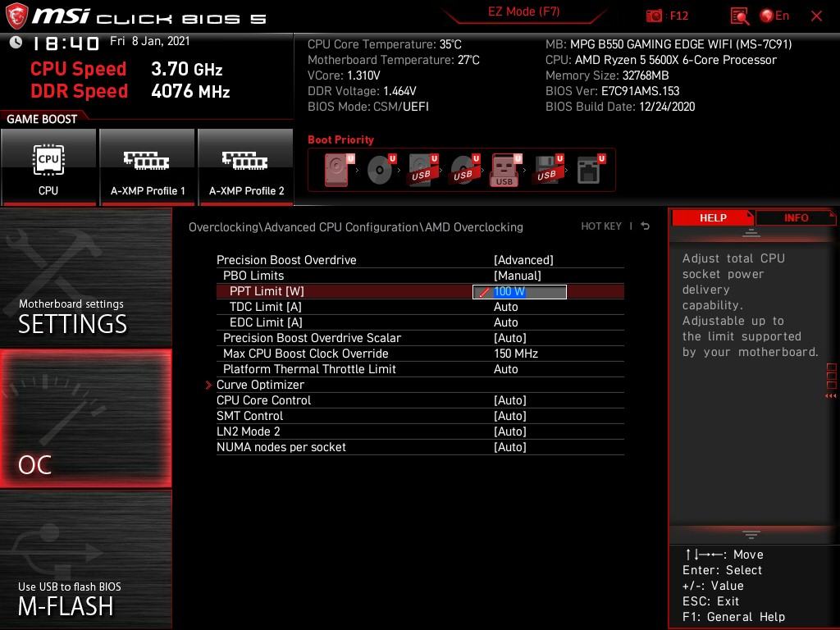This screenshot has height=630, width=840.
Task: Open M-FLASH BIOS flashing section
Action: pos(85,559)
